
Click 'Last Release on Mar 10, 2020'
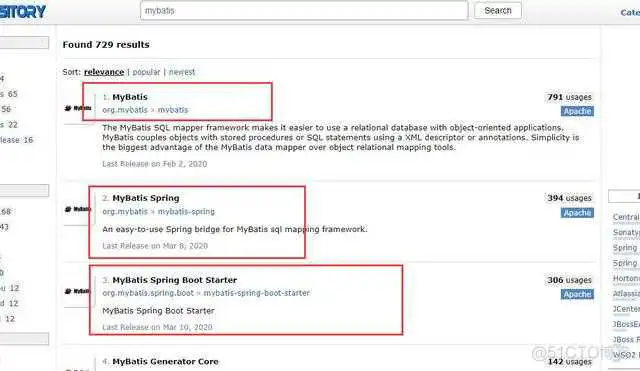[157, 327]
